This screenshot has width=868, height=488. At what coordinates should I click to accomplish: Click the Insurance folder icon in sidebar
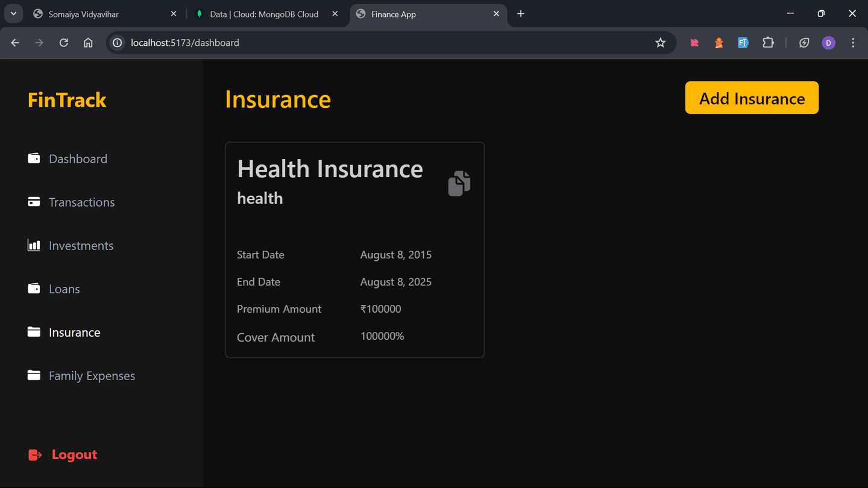tap(34, 332)
